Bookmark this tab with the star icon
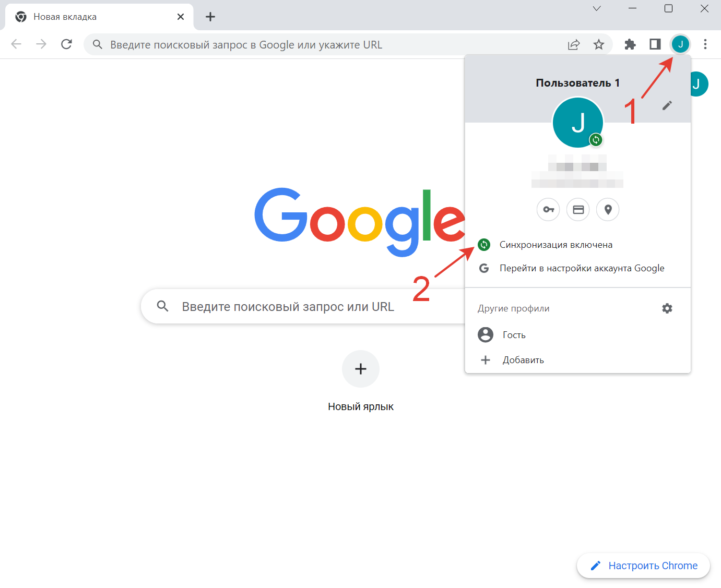Viewport: 721px width, 588px height. [599, 44]
